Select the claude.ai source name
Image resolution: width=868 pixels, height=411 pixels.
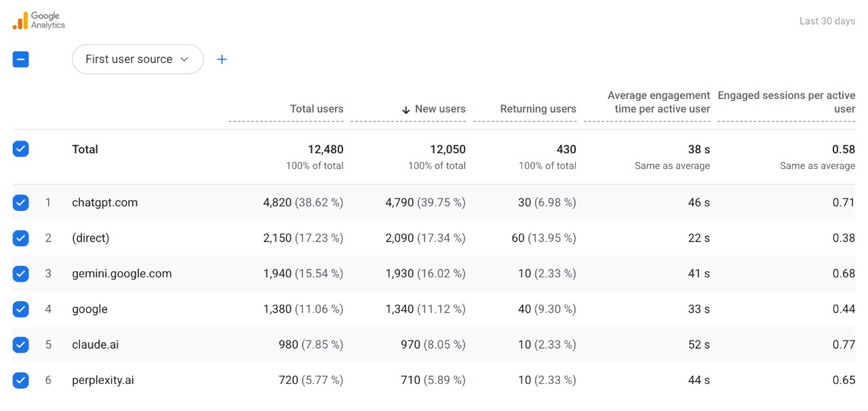pyautogui.click(x=96, y=345)
